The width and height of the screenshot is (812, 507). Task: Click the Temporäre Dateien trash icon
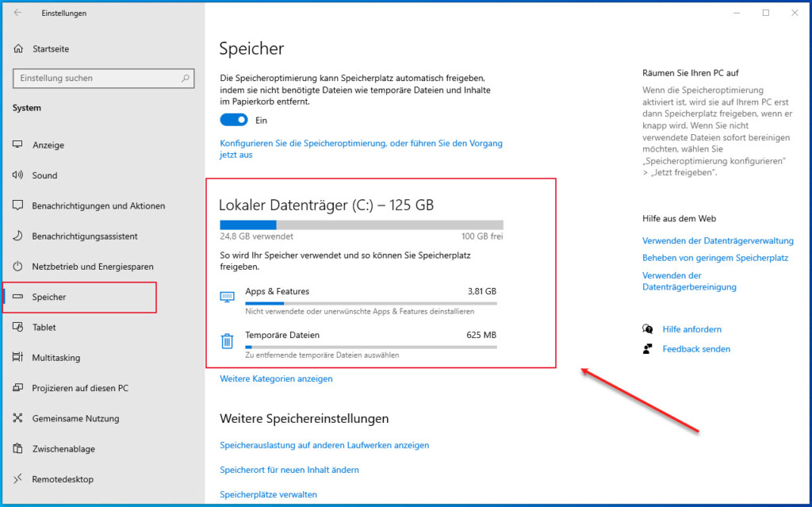click(228, 340)
